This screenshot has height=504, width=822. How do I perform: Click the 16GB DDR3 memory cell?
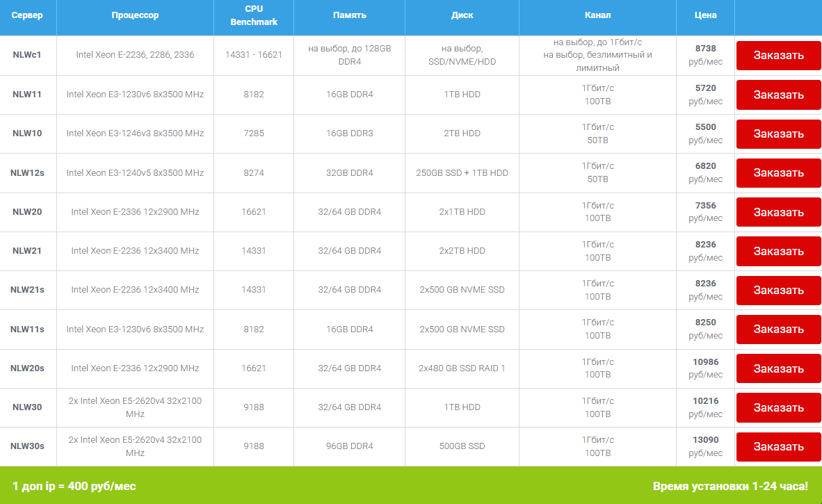349,133
